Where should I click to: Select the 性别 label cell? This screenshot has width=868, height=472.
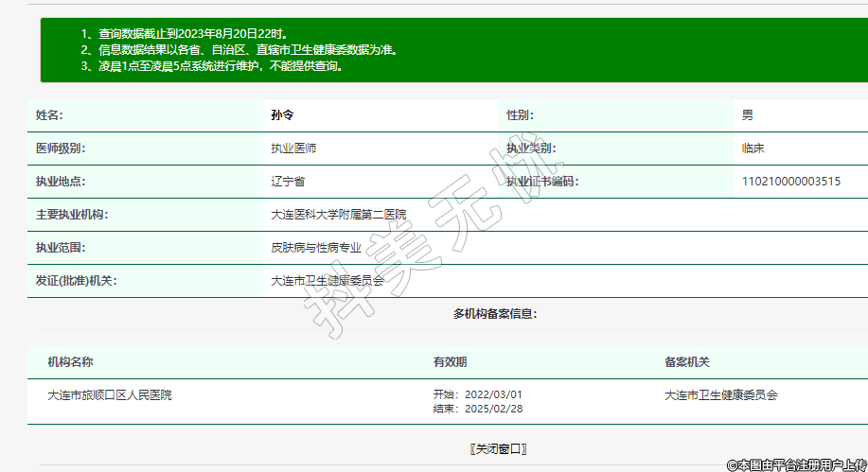[x=520, y=115]
